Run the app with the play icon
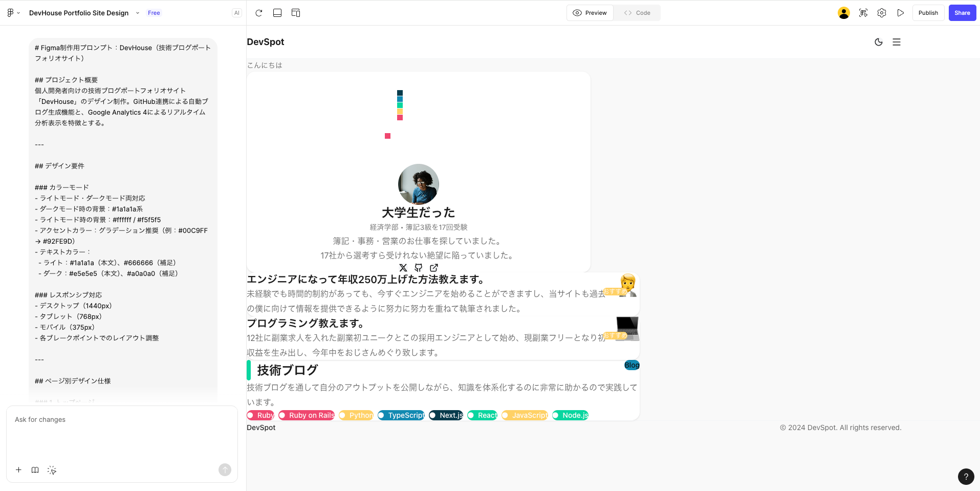 tap(901, 13)
